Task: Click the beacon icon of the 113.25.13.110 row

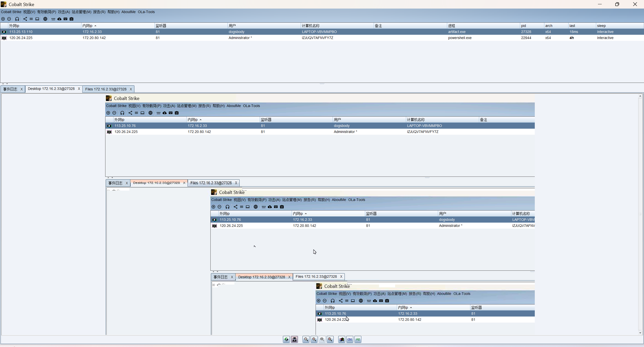Action: tap(4, 32)
